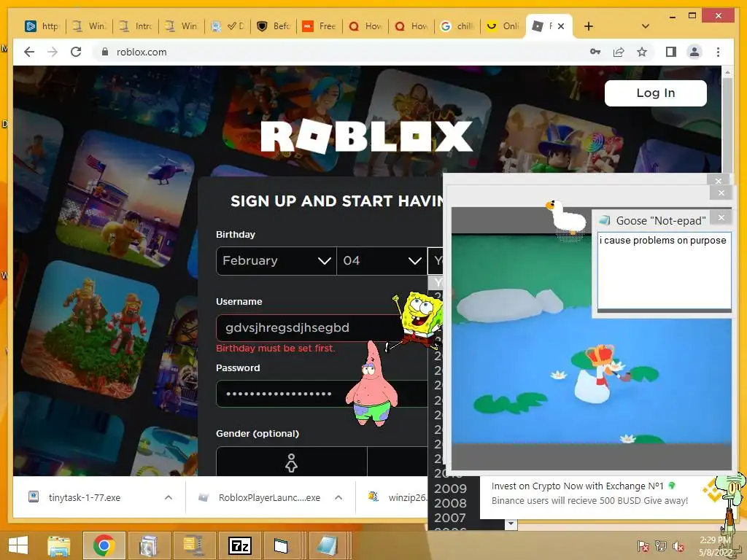Click the year list scroll-down arrow
The image size is (747, 560).
pyautogui.click(x=511, y=524)
